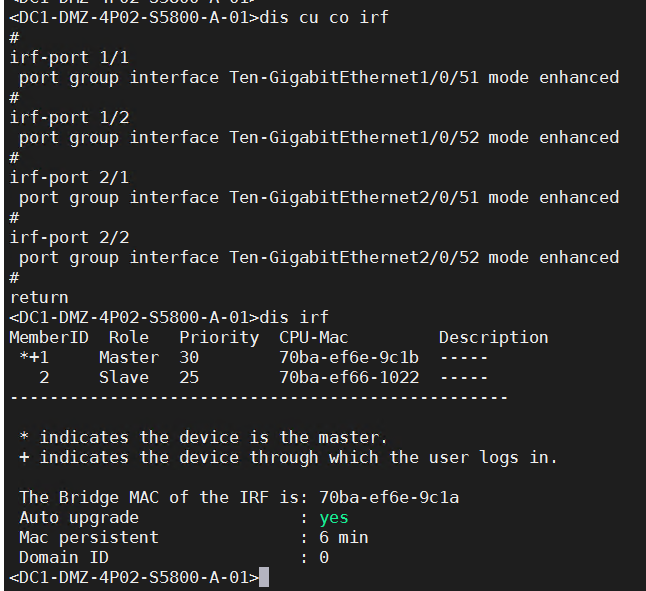Click the 'Slave' role entry

tap(124, 377)
